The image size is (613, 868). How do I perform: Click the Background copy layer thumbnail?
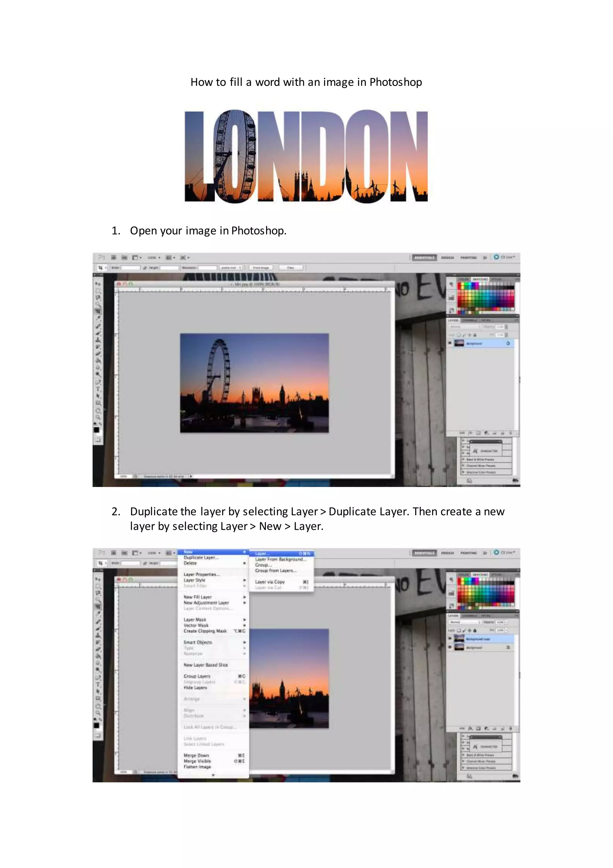(459, 639)
